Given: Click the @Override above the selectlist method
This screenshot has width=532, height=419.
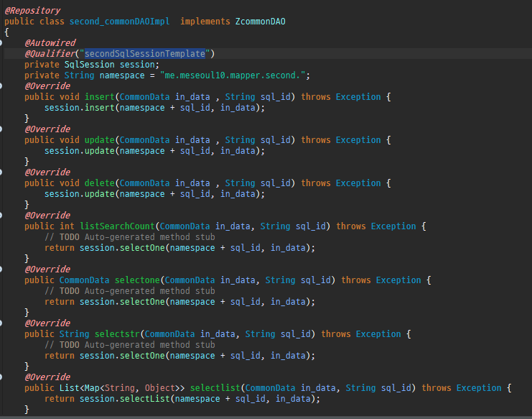Looking at the screenshot, I should point(47,377).
